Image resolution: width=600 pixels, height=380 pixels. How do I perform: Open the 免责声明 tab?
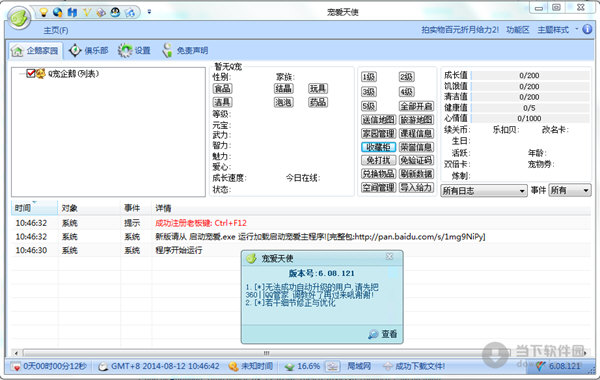(x=185, y=51)
